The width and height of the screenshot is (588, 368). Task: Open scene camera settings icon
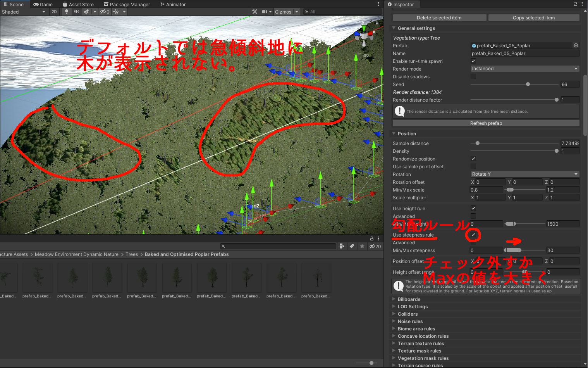[265, 12]
